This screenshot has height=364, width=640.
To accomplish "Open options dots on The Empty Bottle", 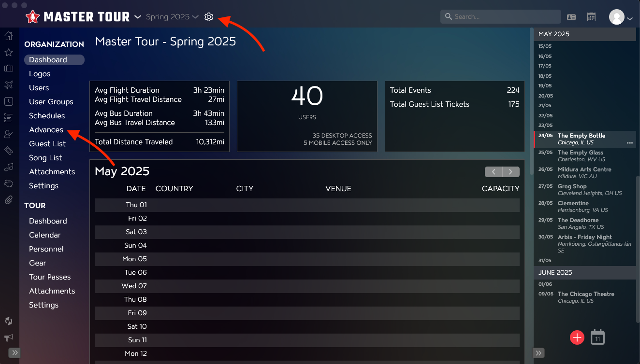I will (x=630, y=143).
